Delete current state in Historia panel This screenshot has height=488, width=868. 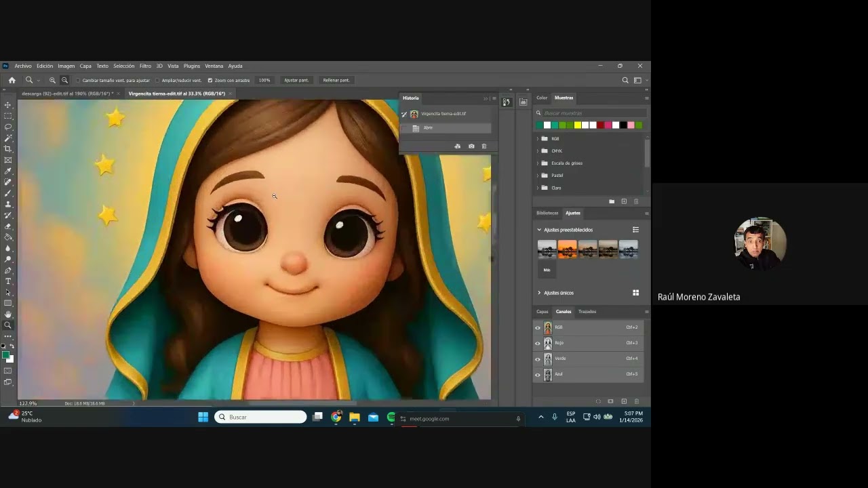tap(484, 146)
